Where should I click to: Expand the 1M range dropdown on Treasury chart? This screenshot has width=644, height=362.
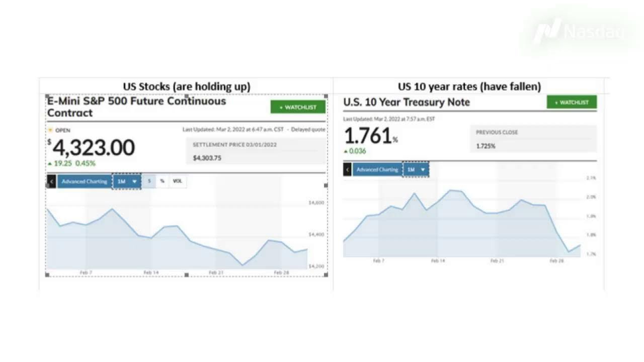coord(416,169)
